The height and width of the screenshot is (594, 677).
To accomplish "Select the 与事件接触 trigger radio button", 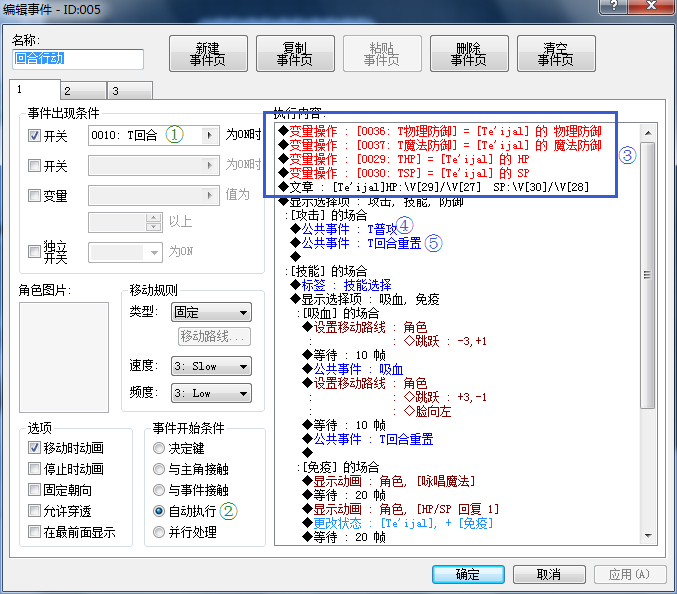I will [159, 490].
